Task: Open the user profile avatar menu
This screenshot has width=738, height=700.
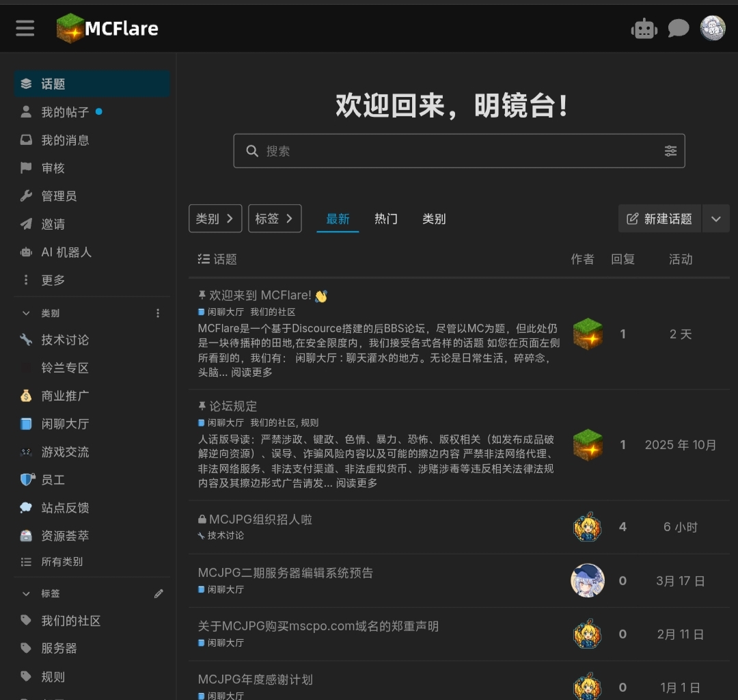Action: pyautogui.click(x=713, y=28)
